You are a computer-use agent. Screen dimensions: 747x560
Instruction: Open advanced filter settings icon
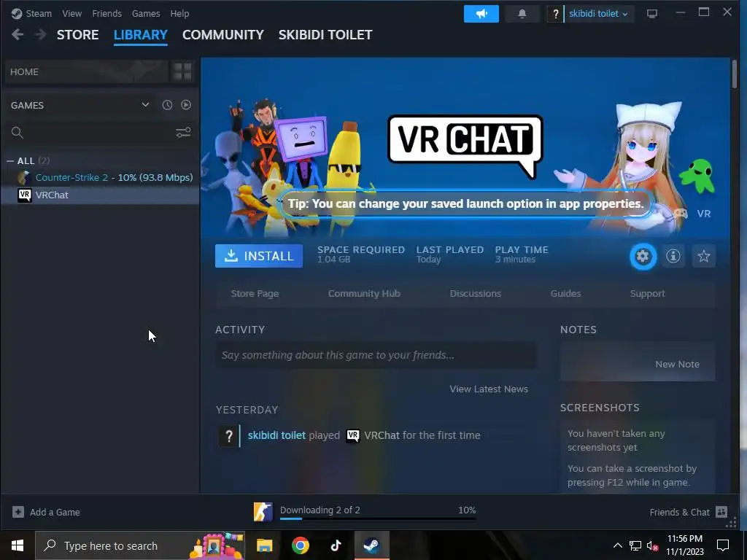click(x=183, y=133)
